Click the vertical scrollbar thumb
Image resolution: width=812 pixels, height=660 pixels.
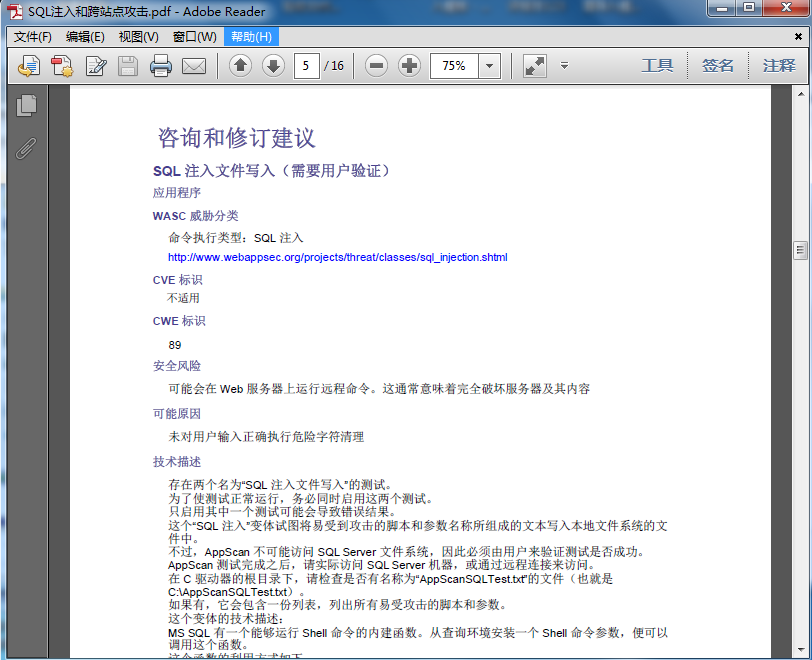[x=801, y=250]
